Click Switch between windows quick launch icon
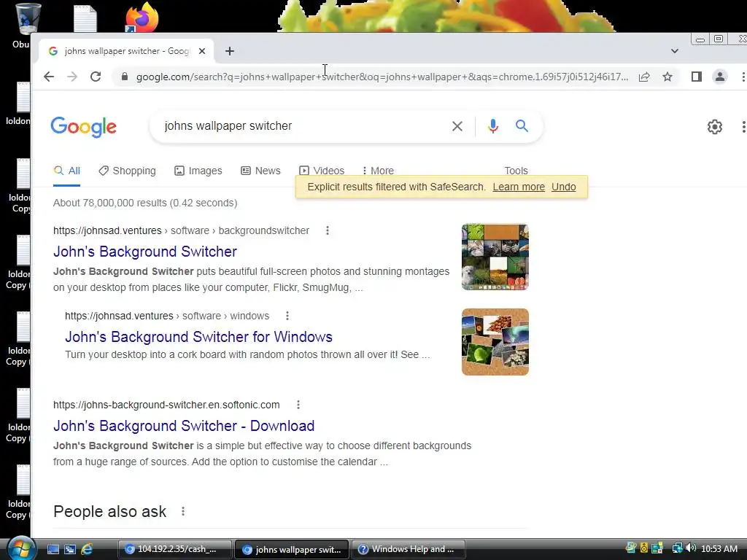This screenshot has height=560, width=747. coord(70,549)
